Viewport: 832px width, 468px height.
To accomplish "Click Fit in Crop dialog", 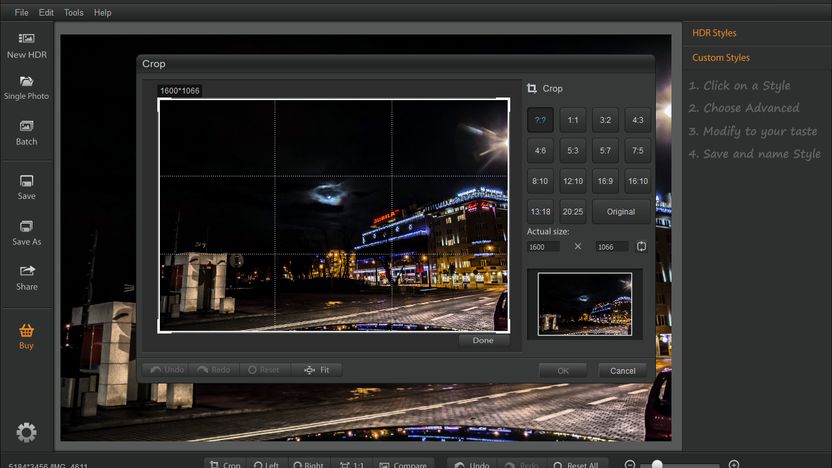I will click(317, 370).
